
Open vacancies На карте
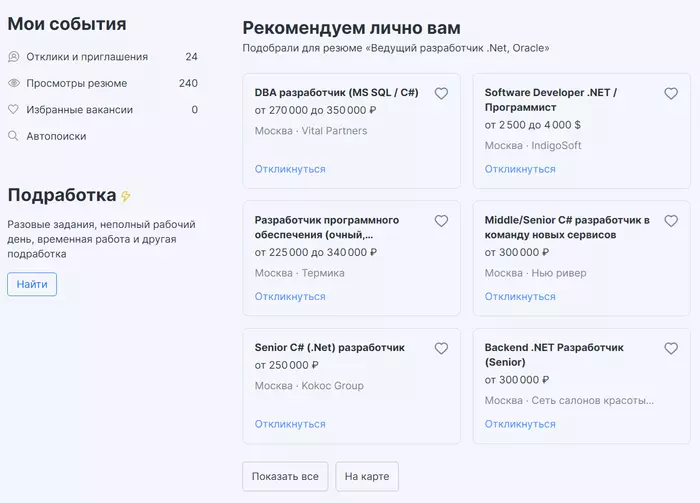pos(367,477)
